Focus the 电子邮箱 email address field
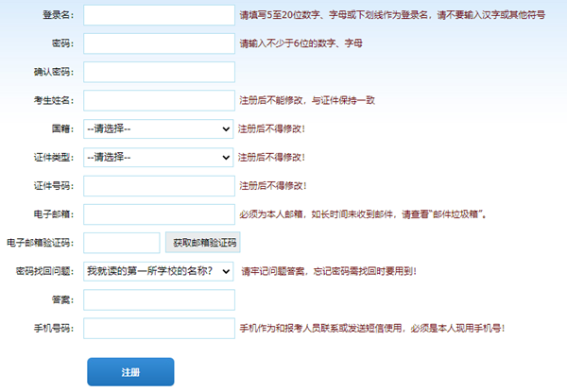 click(x=158, y=214)
